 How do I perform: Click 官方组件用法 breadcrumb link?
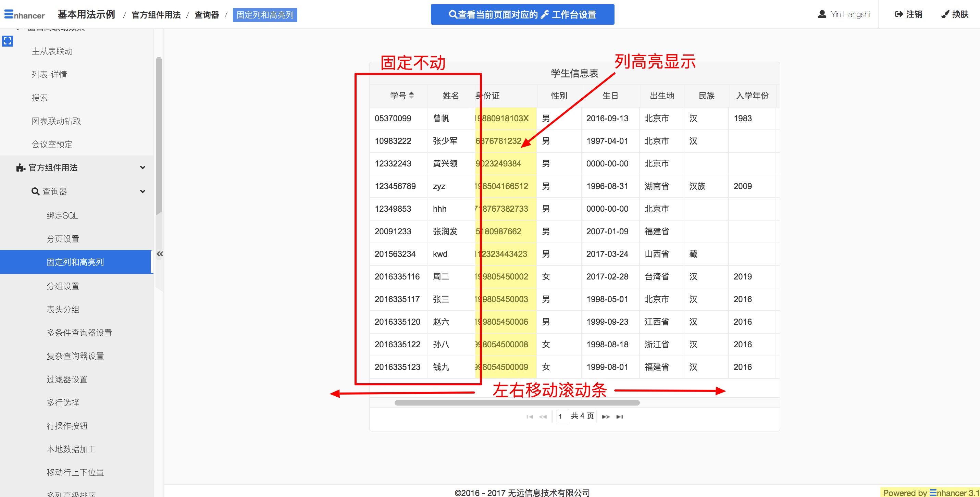[156, 15]
